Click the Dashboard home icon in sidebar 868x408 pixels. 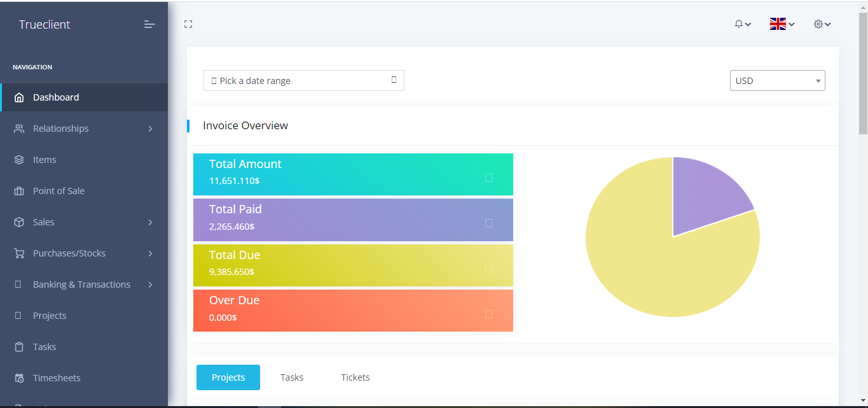19,97
